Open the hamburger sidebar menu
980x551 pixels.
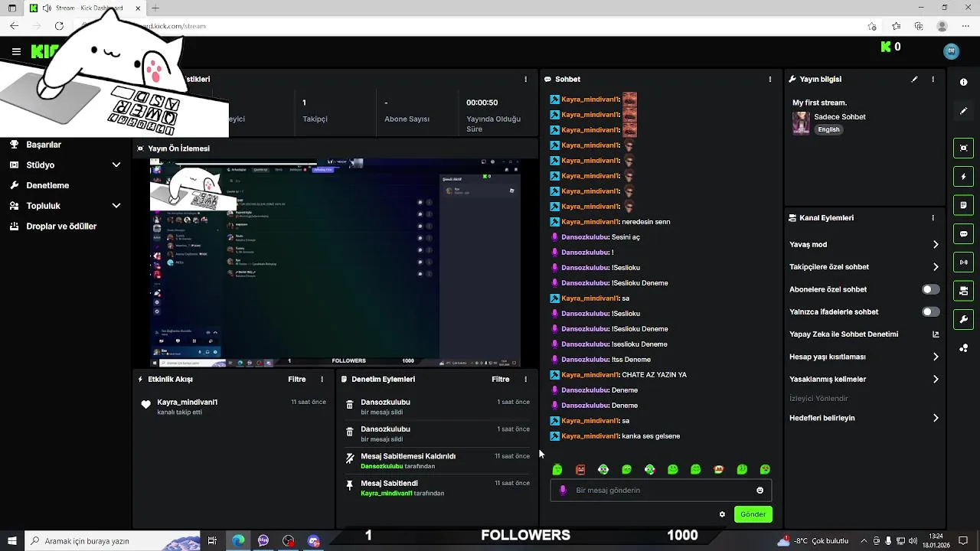click(16, 51)
